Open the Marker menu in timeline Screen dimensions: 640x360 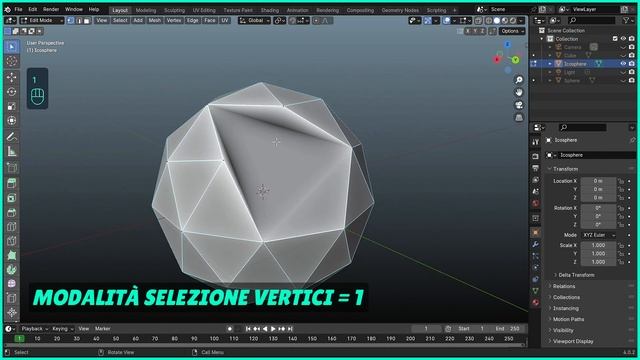pos(102,329)
